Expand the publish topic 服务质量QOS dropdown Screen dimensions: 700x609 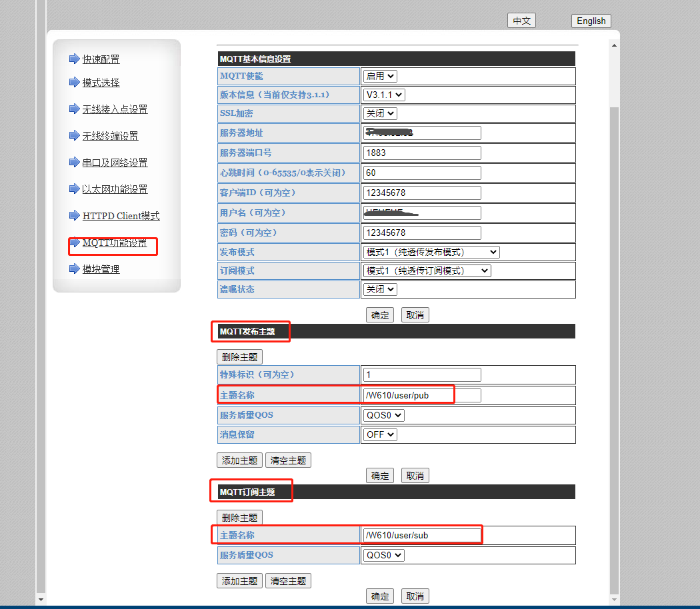point(384,415)
